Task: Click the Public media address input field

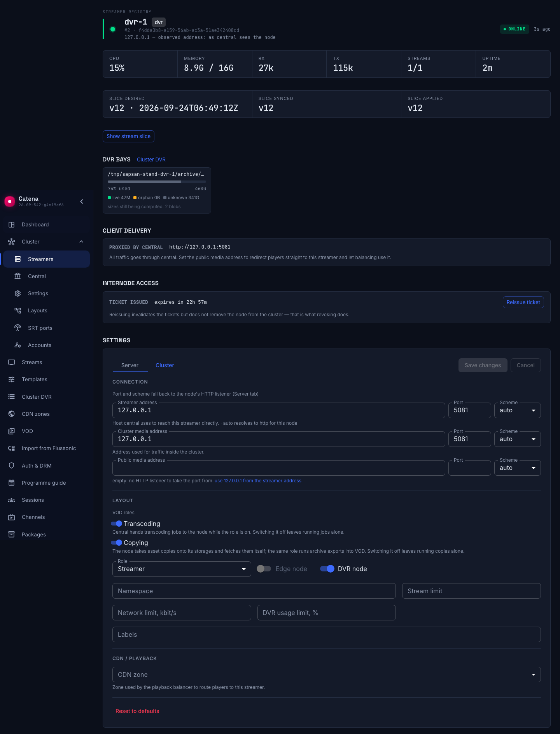Action: pyautogui.click(x=279, y=468)
